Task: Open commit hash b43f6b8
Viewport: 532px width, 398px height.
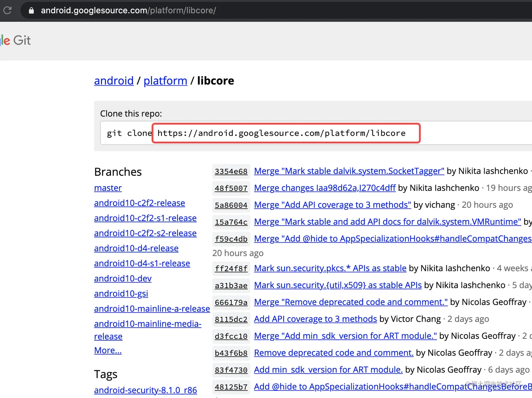Action: click(x=231, y=353)
